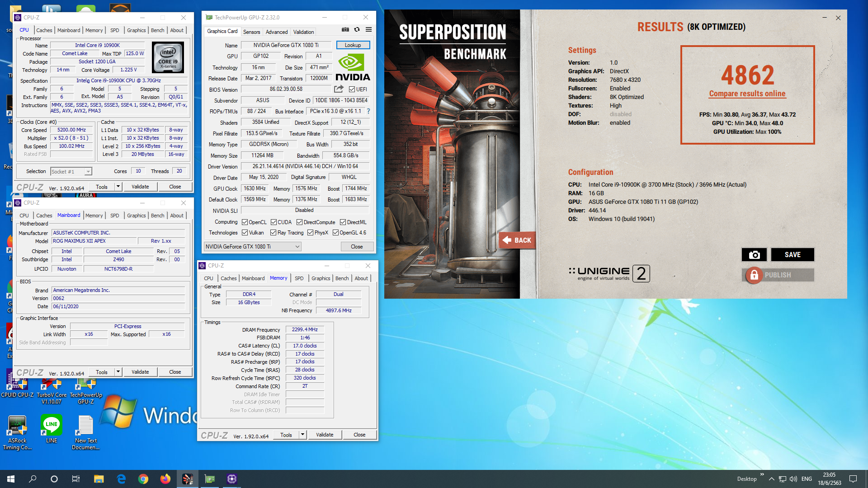Switch to GPU-Z app on taskbar

pos(210,479)
